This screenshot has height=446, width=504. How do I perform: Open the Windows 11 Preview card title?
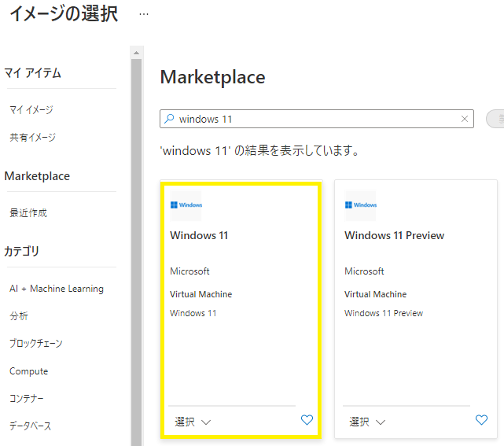point(395,235)
